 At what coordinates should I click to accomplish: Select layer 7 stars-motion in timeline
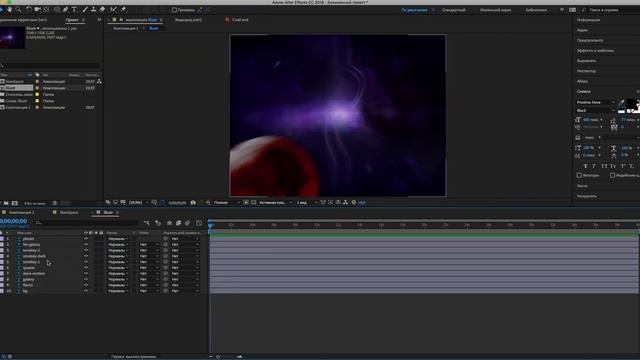(x=33, y=273)
